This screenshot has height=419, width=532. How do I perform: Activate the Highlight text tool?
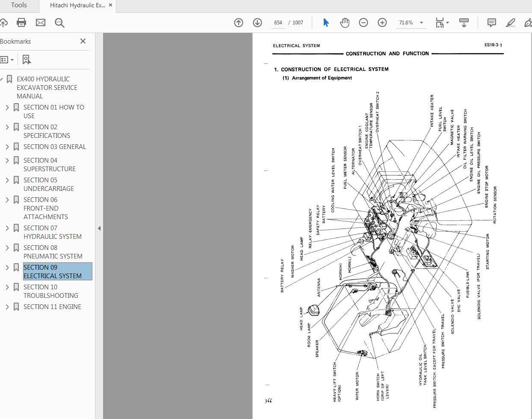tap(511, 23)
